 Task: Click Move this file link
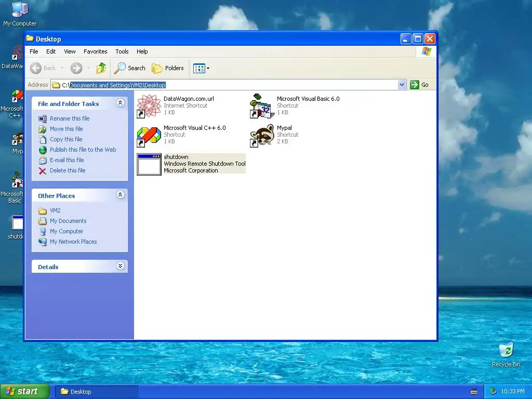pos(66,129)
